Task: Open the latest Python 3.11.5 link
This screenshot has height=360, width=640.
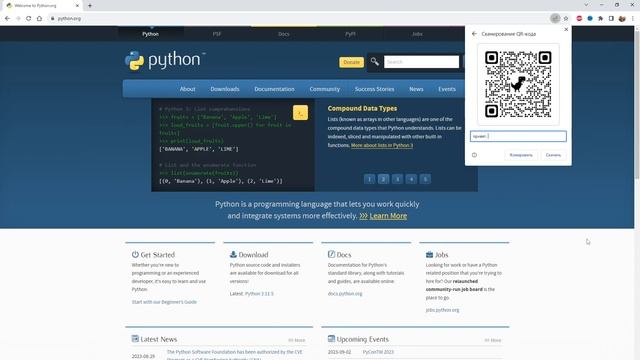Action: tap(259, 293)
